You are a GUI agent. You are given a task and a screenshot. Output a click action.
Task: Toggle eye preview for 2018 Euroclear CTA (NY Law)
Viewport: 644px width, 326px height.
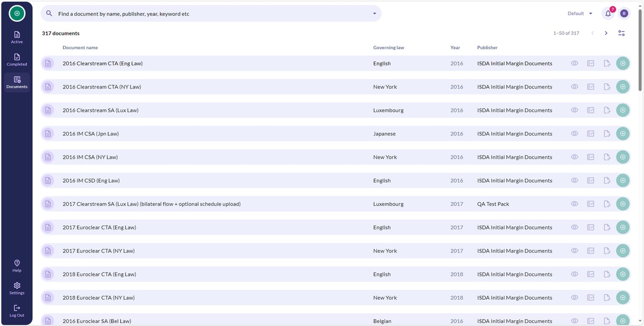point(574,298)
